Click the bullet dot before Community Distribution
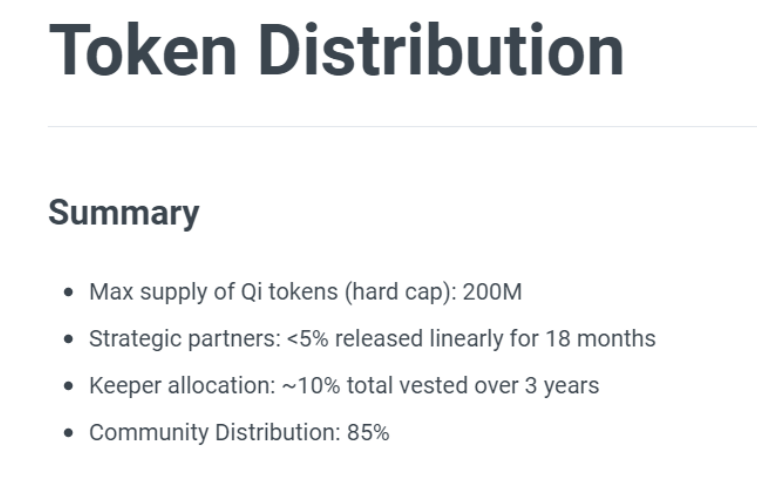 click(x=69, y=433)
